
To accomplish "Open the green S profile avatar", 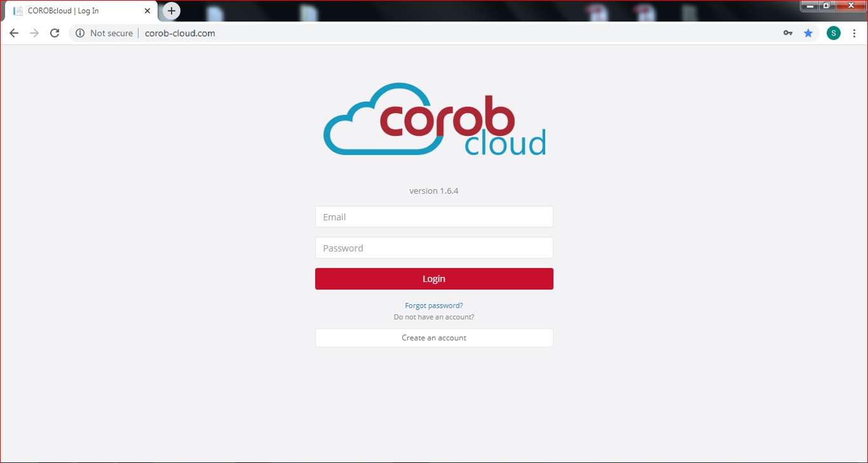I will (x=833, y=33).
